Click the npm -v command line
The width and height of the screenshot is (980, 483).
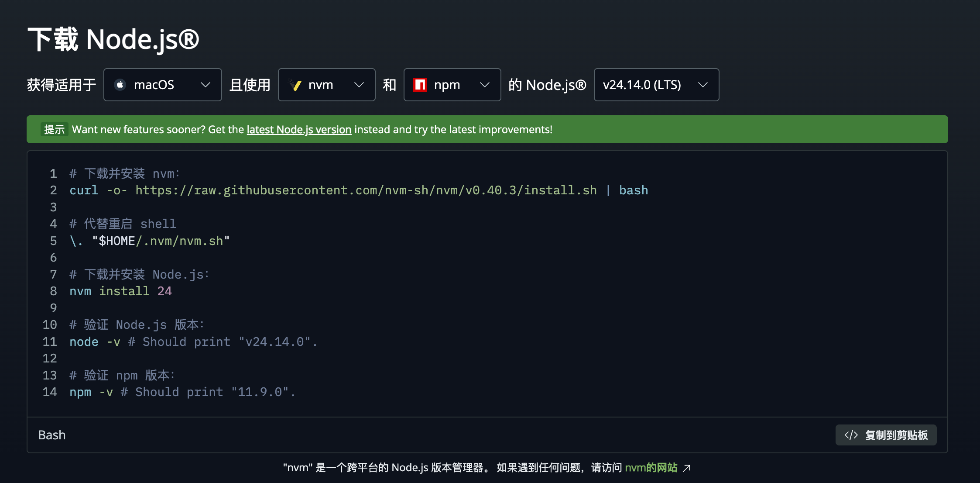point(182,392)
